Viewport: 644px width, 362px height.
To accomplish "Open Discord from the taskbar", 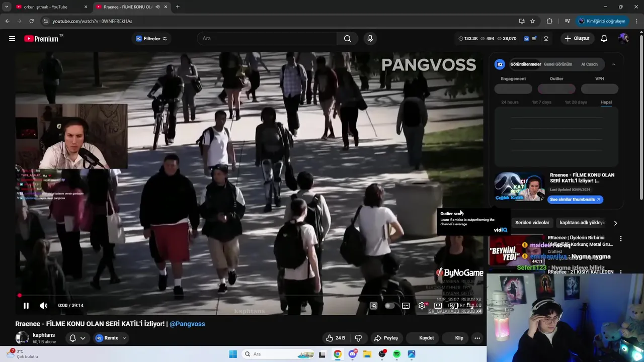I will [x=353, y=354].
